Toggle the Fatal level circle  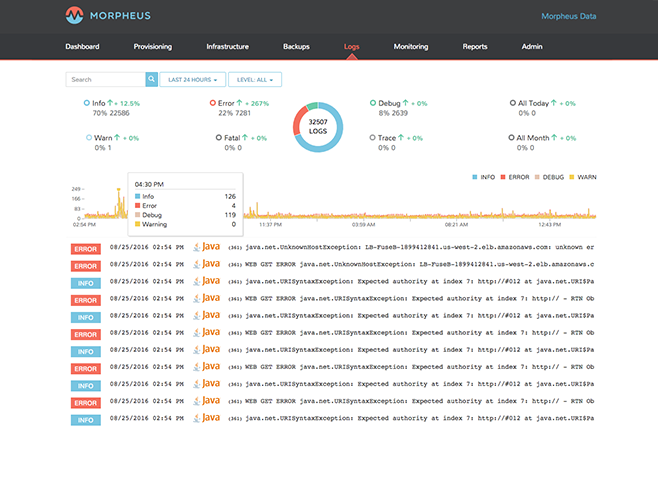[x=219, y=138]
